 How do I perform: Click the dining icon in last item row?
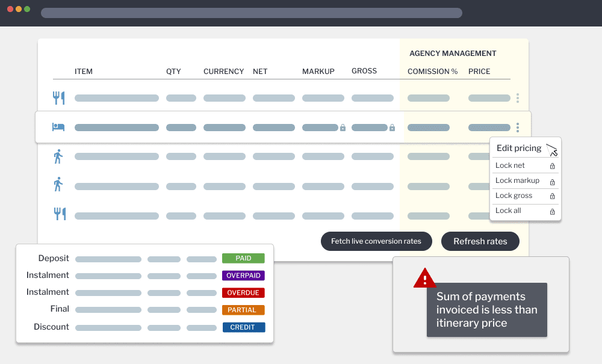coord(58,214)
